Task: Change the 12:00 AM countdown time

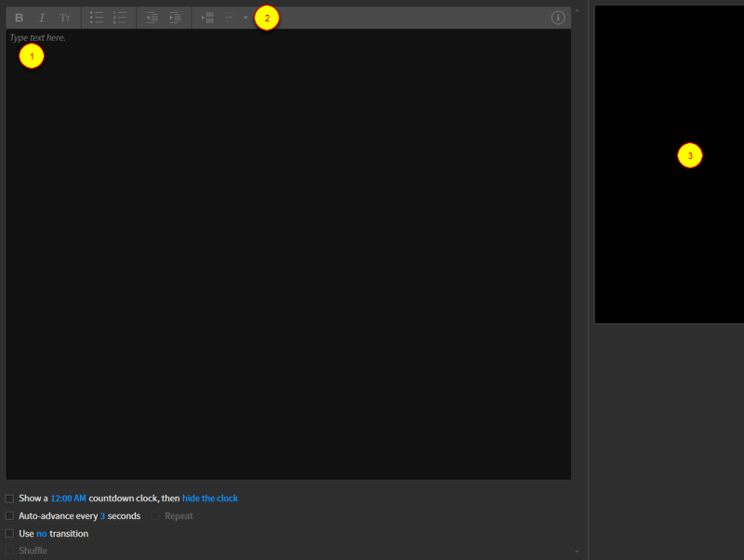Action: point(68,499)
